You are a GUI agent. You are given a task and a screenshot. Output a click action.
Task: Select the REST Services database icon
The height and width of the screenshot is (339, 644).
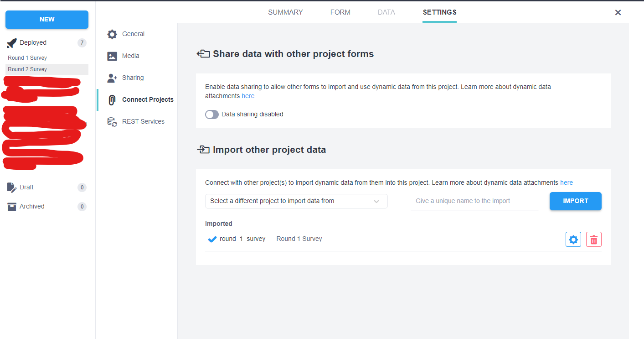point(112,122)
